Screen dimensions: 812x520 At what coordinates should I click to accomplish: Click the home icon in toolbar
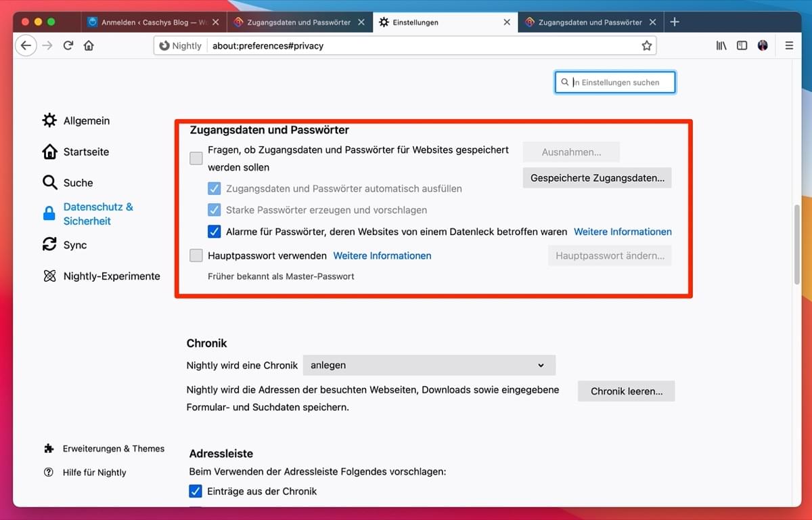[89, 45]
